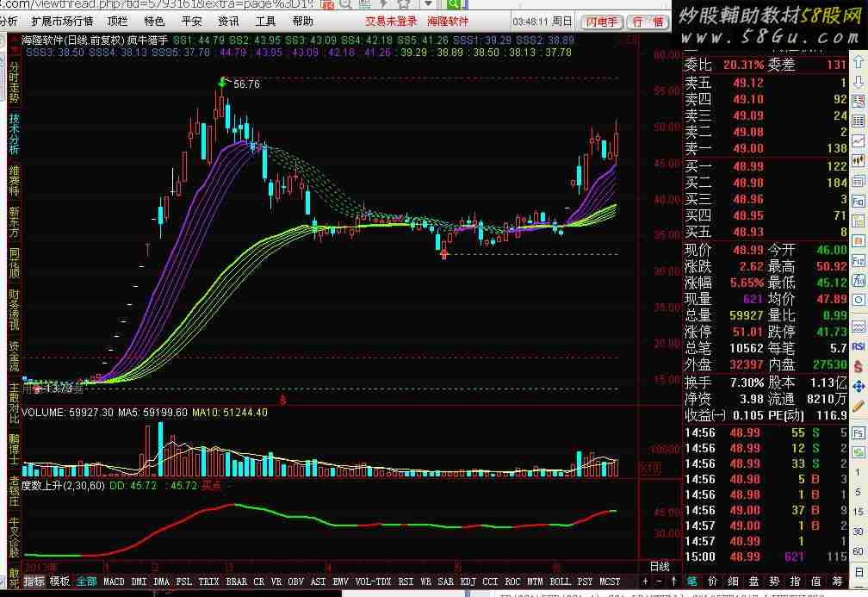The width and height of the screenshot is (868, 597).
Task: Select the VOL-TDX indicator
Action: point(373,581)
